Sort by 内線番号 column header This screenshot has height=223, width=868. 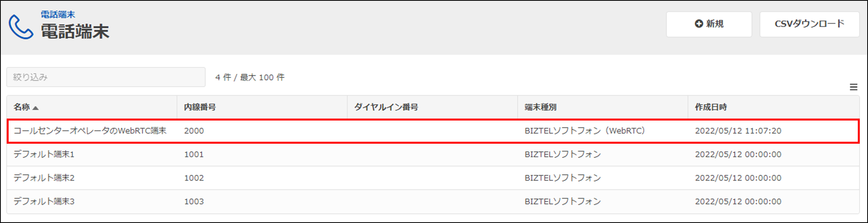(200, 107)
